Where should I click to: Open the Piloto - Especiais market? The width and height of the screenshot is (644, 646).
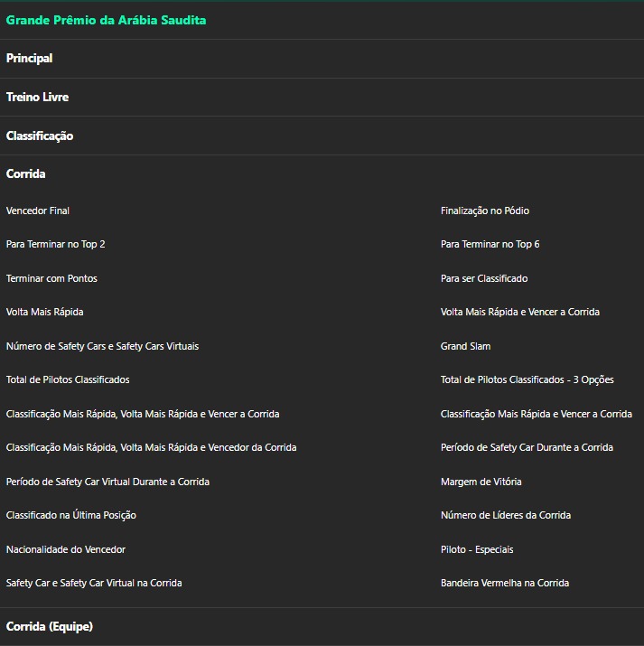tap(477, 550)
